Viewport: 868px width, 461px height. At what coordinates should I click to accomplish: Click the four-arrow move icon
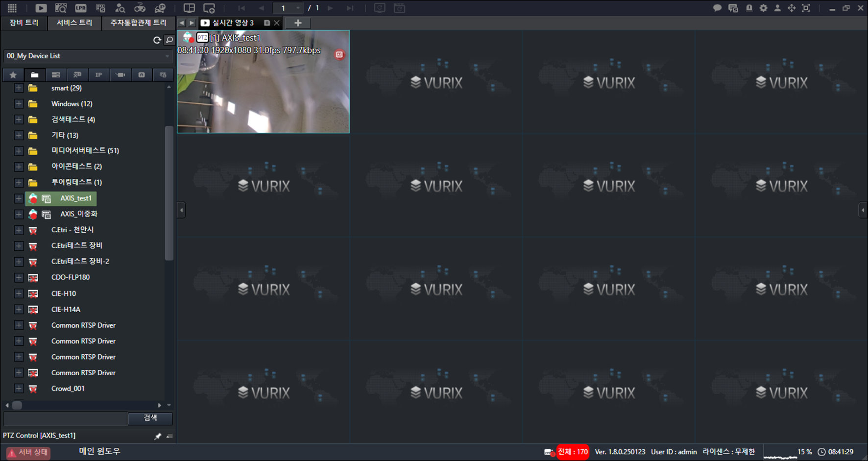[792, 8]
